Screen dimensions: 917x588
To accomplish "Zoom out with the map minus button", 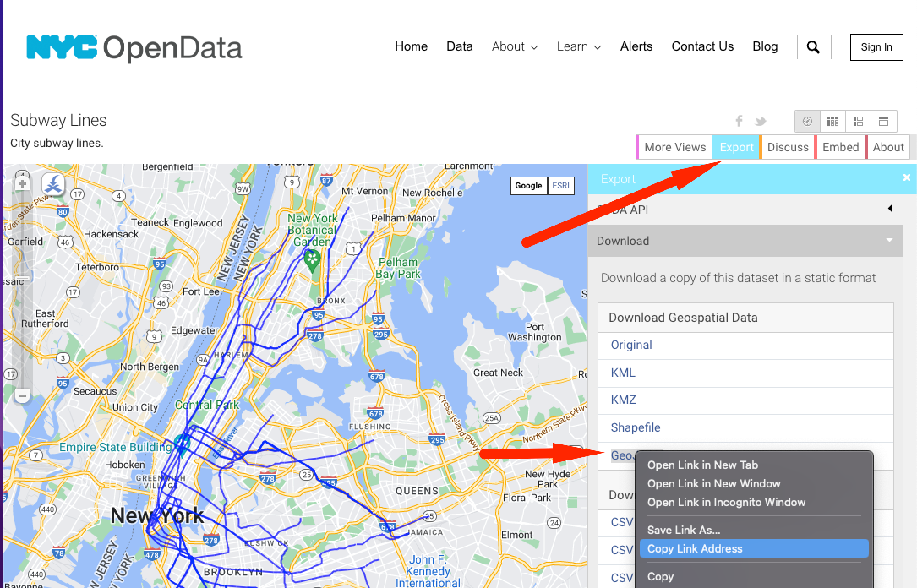I will tap(22, 395).
